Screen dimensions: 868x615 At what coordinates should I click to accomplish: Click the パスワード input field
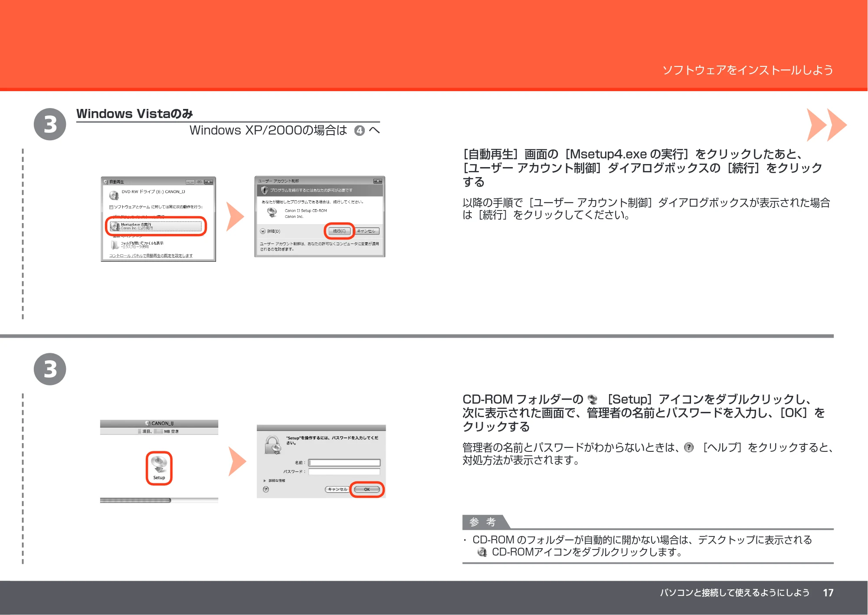pos(344,471)
